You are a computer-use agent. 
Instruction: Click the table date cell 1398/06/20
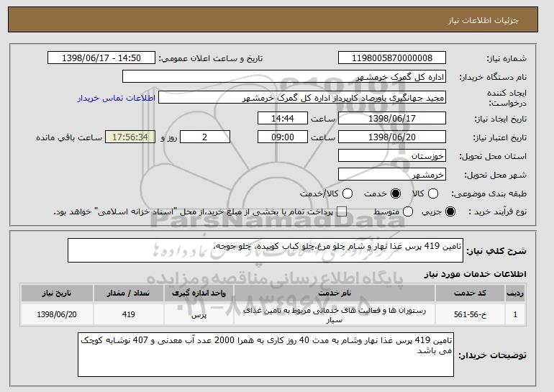tap(57, 314)
